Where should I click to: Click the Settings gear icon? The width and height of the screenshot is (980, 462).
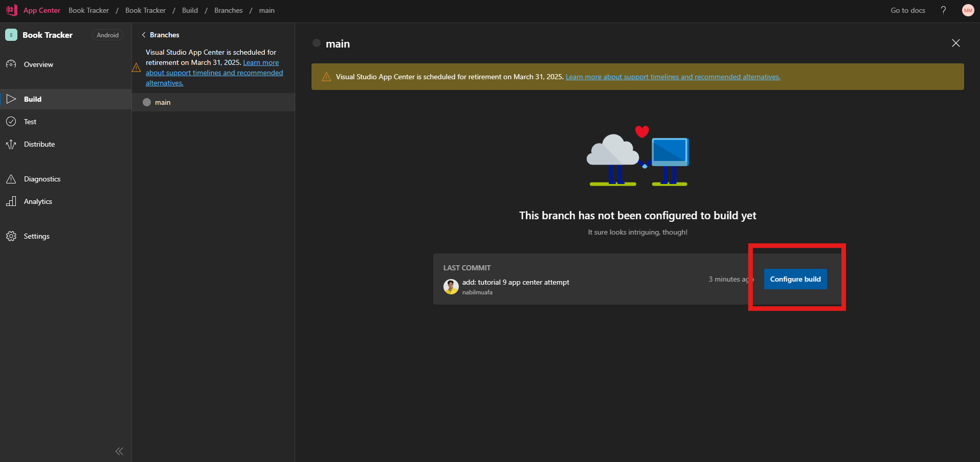click(11, 236)
